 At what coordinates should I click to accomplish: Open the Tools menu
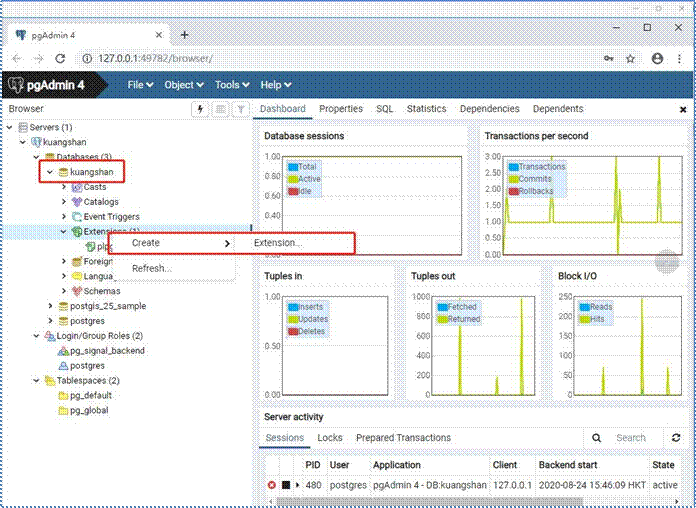pos(232,85)
